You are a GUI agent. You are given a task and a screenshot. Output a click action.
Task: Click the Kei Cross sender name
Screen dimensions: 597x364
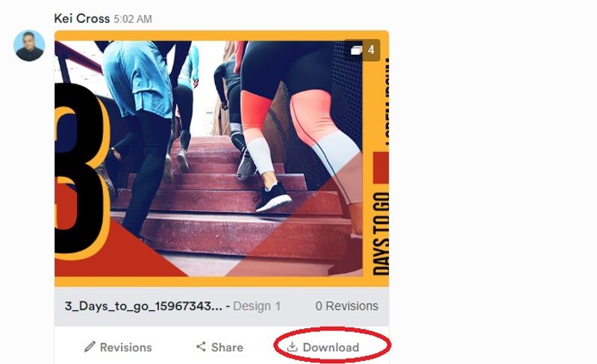[x=82, y=19]
